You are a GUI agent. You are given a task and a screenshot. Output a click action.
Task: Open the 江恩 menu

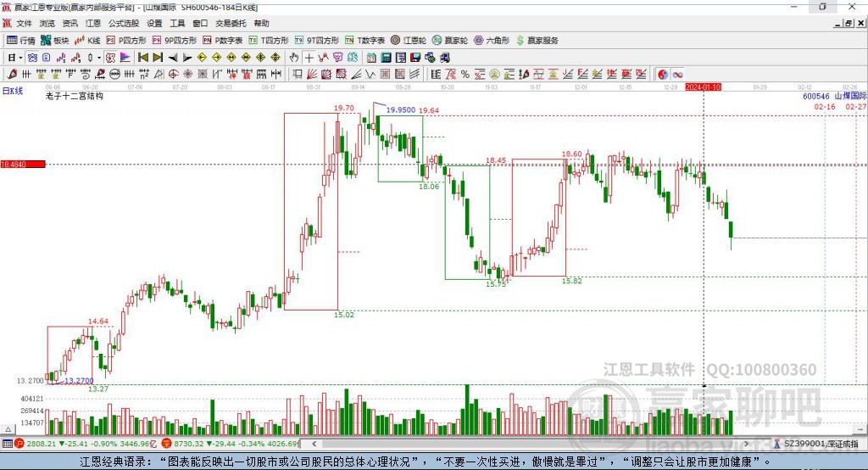click(93, 23)
